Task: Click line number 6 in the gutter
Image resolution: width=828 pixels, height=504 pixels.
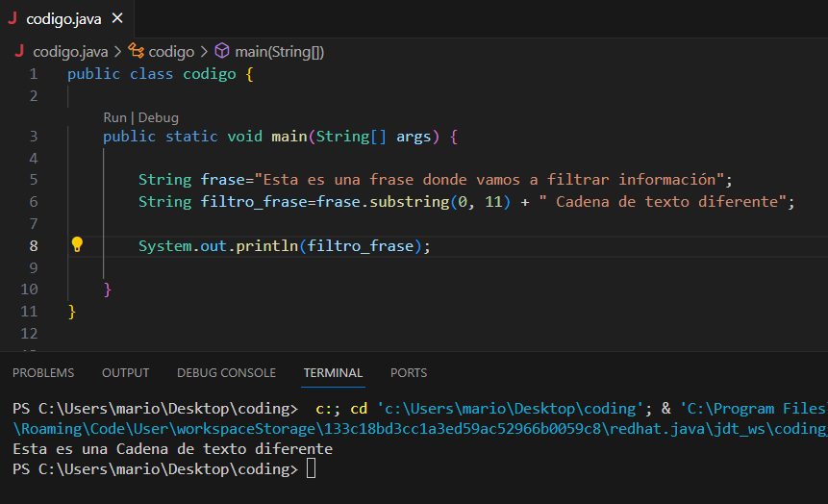Action: click(x=34, y=202)
